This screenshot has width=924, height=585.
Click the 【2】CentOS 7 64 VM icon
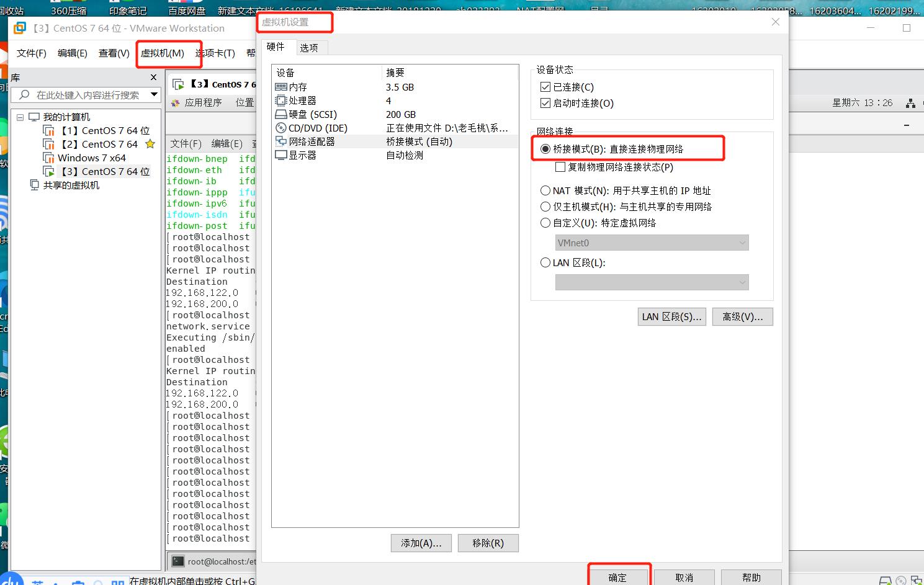tap(48, 144)
